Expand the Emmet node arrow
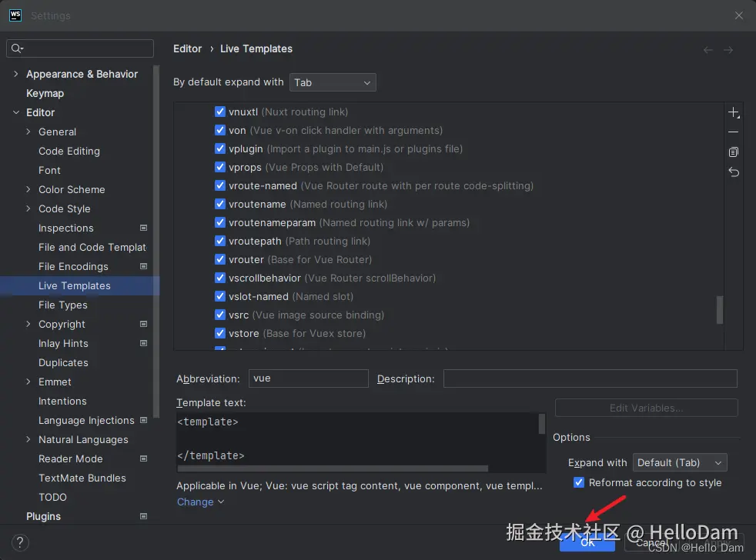756x560 pixels. point(28,382)
